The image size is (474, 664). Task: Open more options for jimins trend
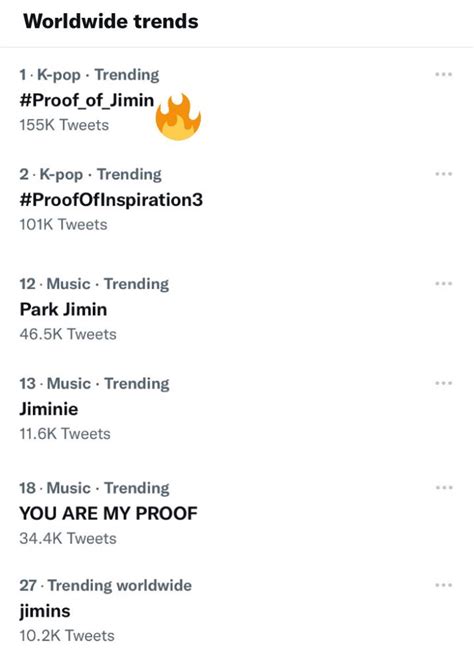tap(444, 585)
